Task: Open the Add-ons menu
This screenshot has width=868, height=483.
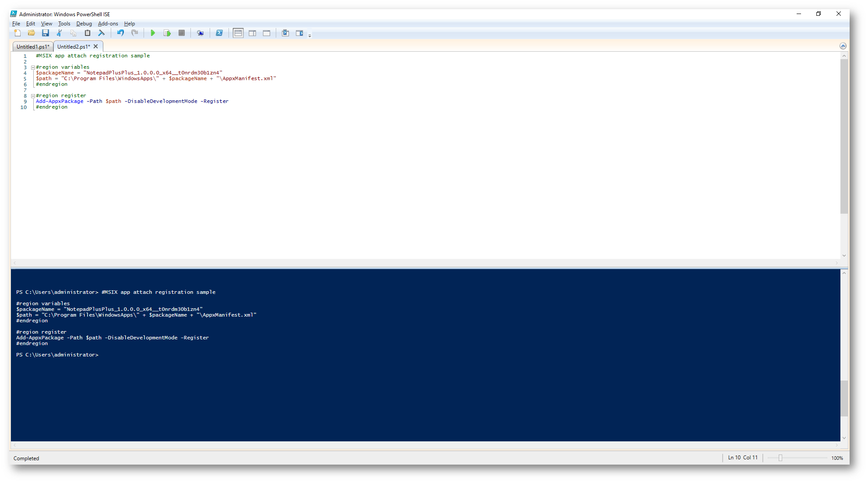Action: [108, 24]
